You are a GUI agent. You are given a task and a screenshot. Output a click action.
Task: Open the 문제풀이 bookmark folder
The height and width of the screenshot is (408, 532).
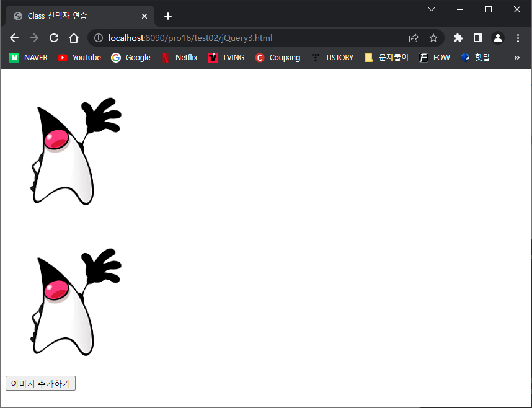point(386,58)
